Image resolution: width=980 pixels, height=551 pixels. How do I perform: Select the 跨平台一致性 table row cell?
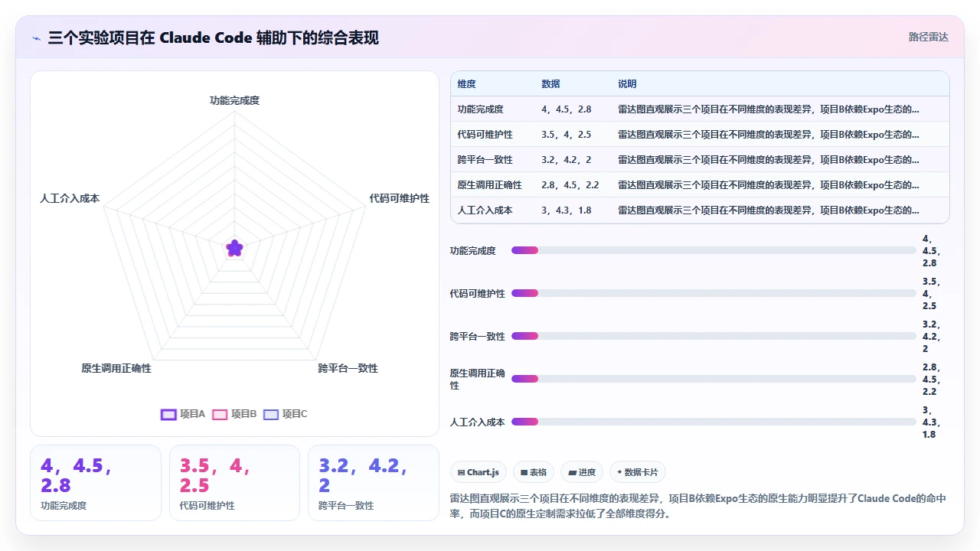485,160
